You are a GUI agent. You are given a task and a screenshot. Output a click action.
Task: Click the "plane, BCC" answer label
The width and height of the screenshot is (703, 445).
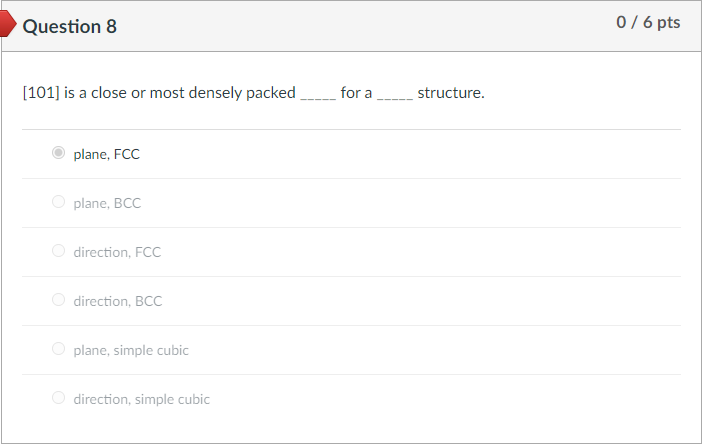point(107,203)
